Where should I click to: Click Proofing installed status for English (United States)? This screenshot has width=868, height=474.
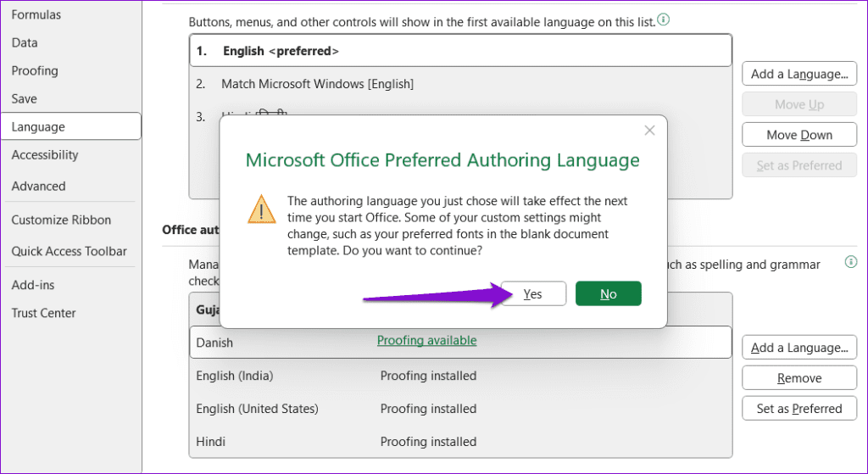[x=428, y=409]
